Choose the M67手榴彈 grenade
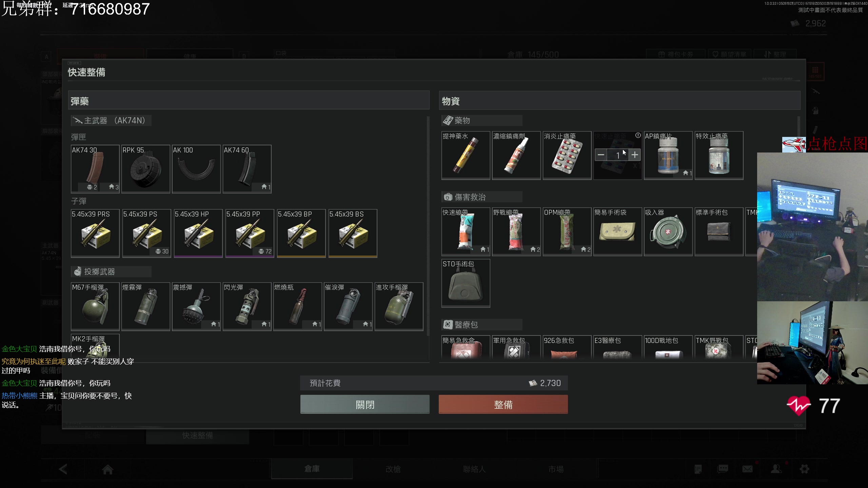The image size is (868, 488). pos(95,306)
